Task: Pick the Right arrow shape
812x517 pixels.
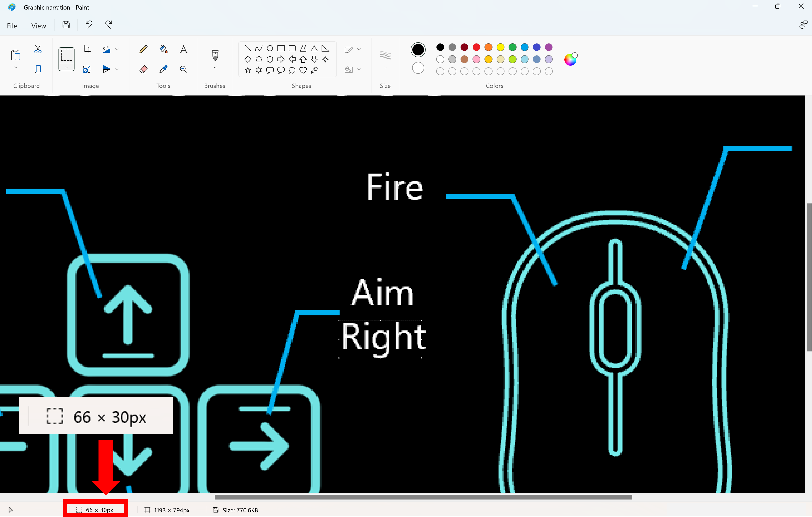Action: point(281,59)
